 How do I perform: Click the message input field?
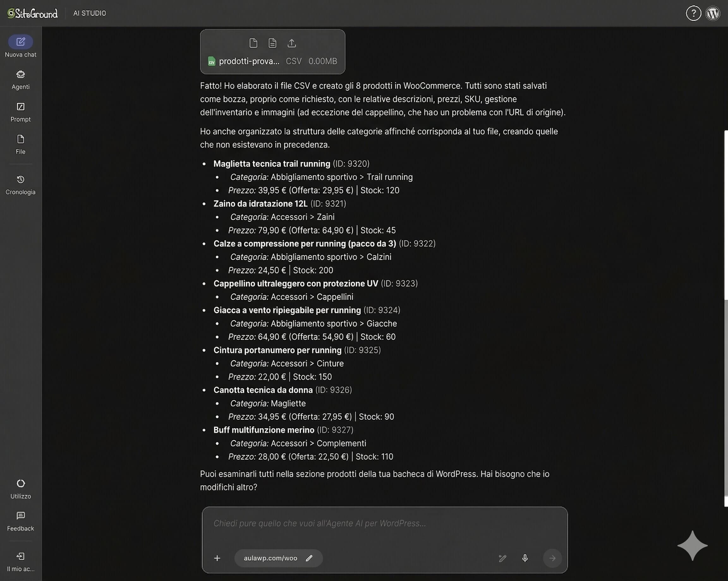pyautogui.click(x=385, y=523)
